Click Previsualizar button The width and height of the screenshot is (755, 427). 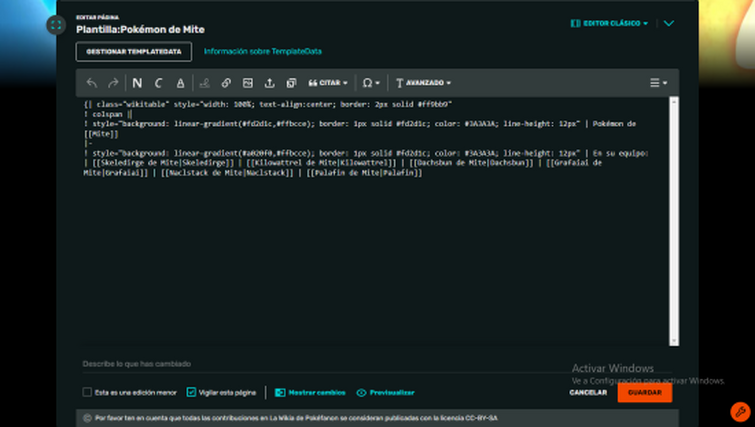[x=385, y=392]
